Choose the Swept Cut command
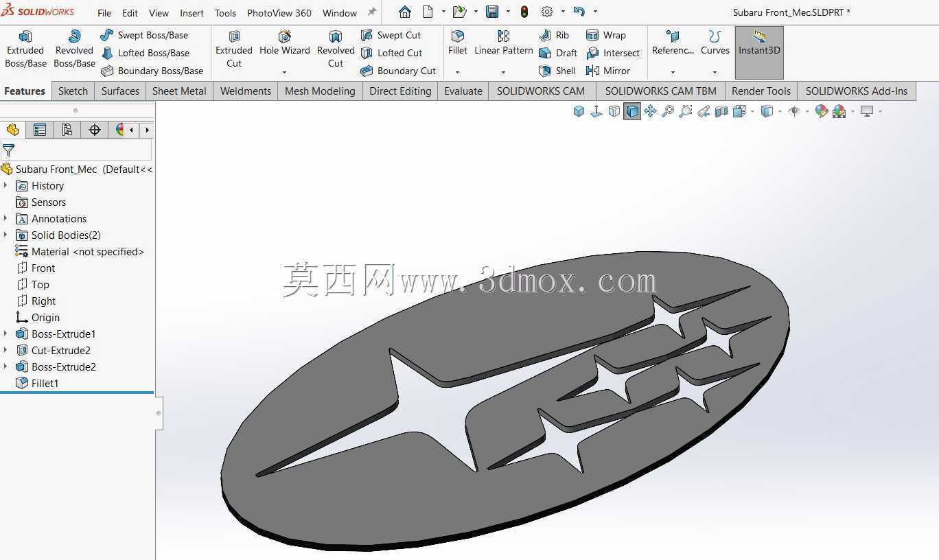 click(x=391, y=35)
